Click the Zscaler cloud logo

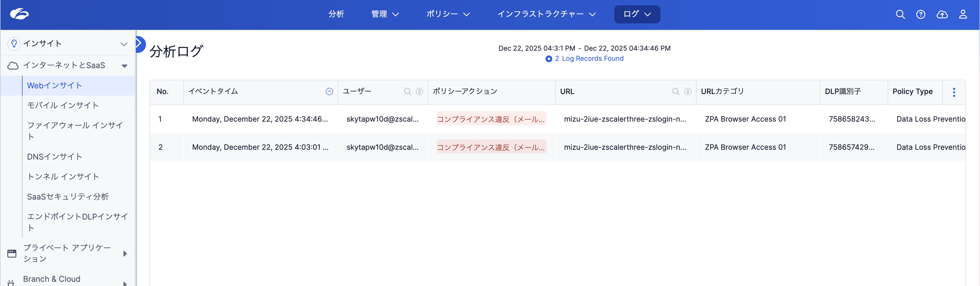coord(19,14)
